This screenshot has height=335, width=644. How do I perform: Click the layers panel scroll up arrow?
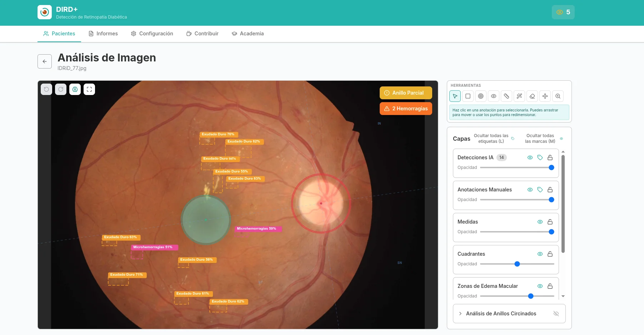pyautogui.click(x=563, y=152)
